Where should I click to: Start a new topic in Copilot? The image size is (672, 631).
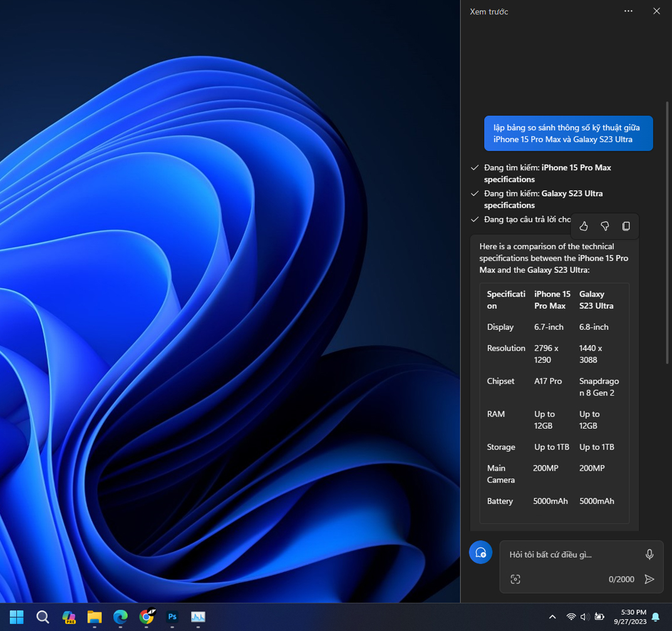pyautogui.click(x=480, y=553)
